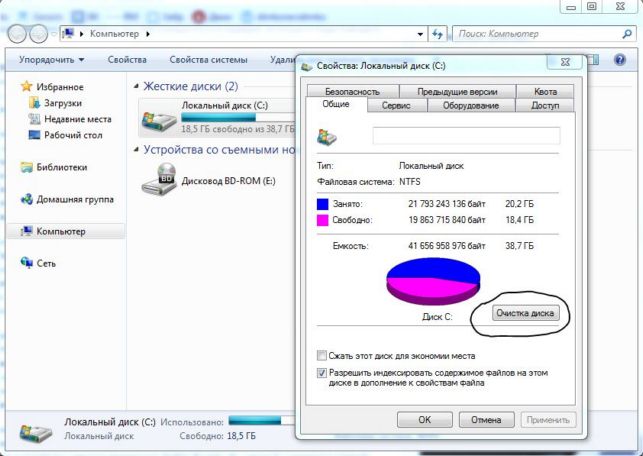Close the Свойства: Локальный диск (C:) dialog
The width and height of the screenshot is (643, 456).
pos(565,62)
